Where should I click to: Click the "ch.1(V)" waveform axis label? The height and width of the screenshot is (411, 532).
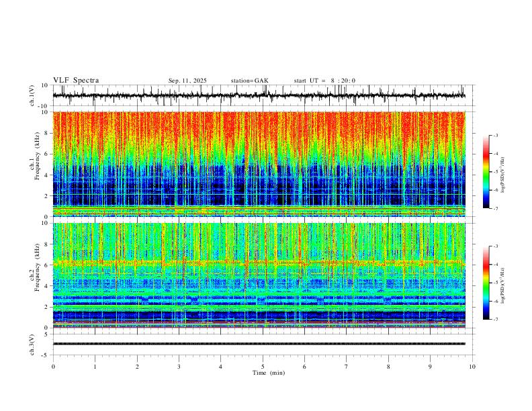32,95
